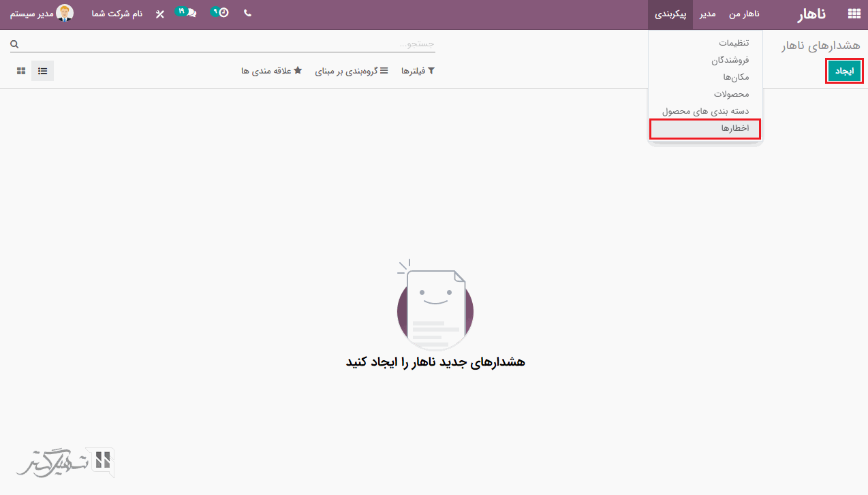
Task: Click into the جستجو search field
Action: [x=225, y=44]
